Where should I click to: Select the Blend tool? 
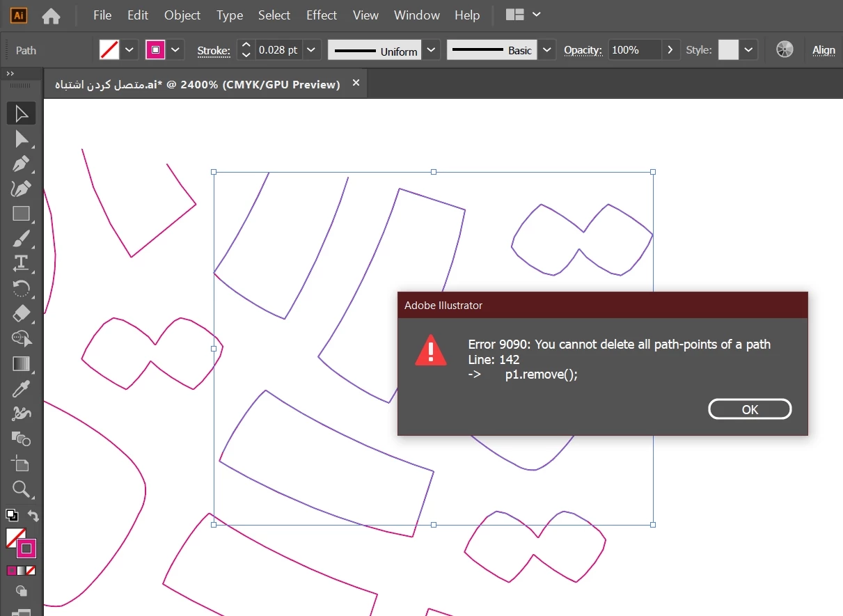click(x=21, y=439)
